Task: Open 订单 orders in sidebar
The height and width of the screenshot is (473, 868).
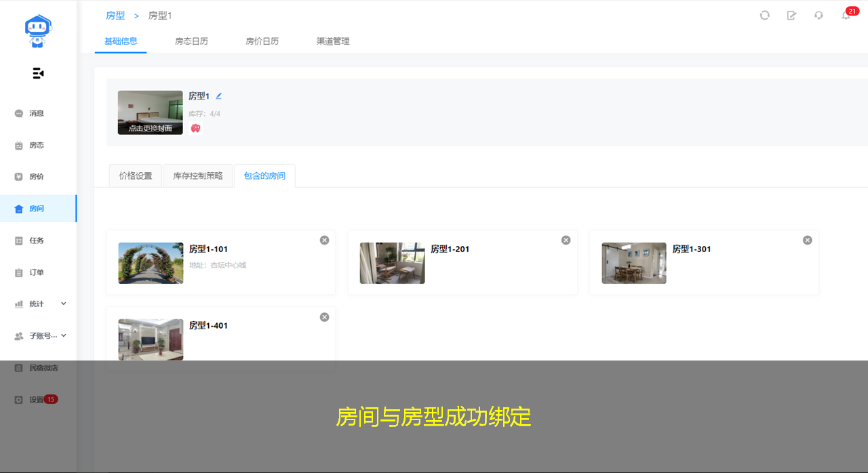Action: click(x=38, y=272)
